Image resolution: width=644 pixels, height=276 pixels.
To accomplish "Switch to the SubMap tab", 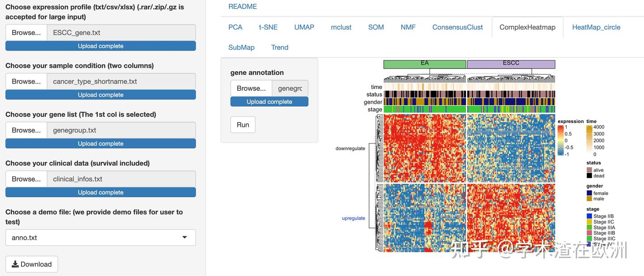I will (x=241, y=47).
